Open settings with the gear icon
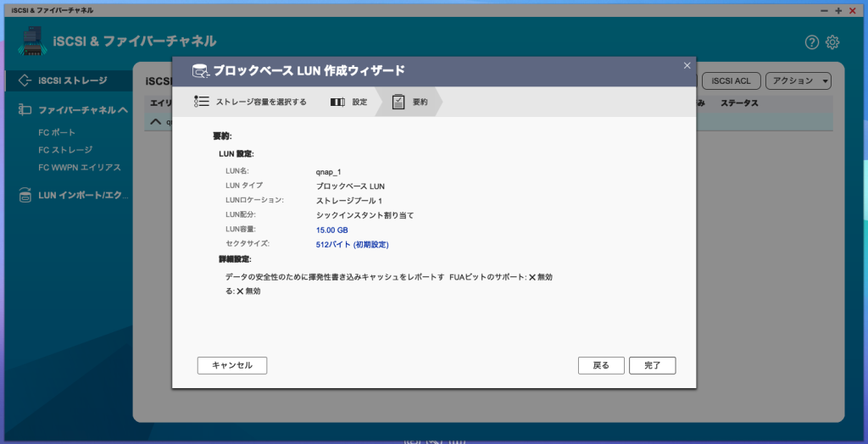This screenshot has width=868, height=444. click(832, 42)
